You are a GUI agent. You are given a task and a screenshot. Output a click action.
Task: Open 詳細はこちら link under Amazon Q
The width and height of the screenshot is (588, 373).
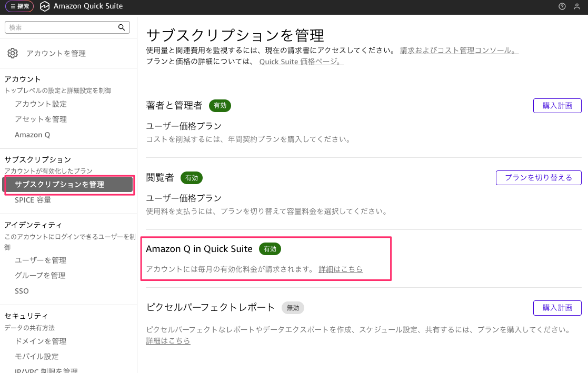point(341,269)
